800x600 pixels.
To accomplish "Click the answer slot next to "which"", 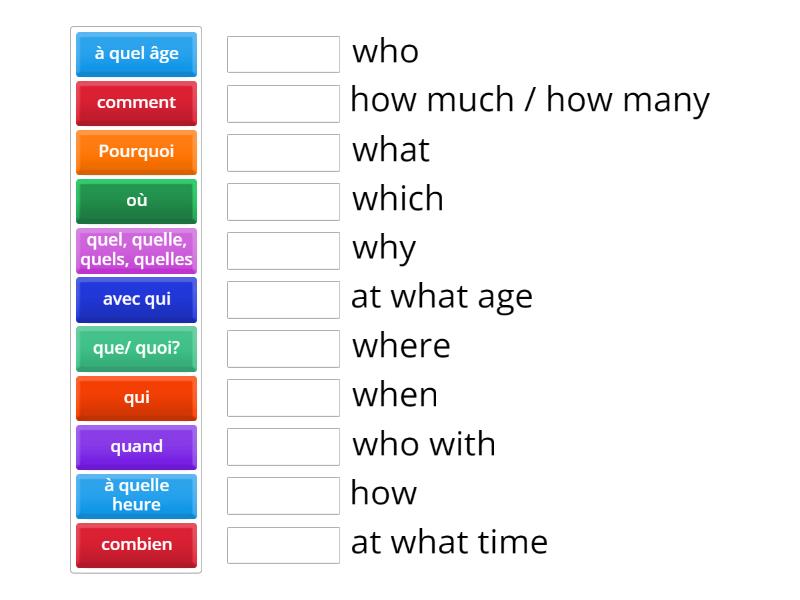I will point(283,201).
